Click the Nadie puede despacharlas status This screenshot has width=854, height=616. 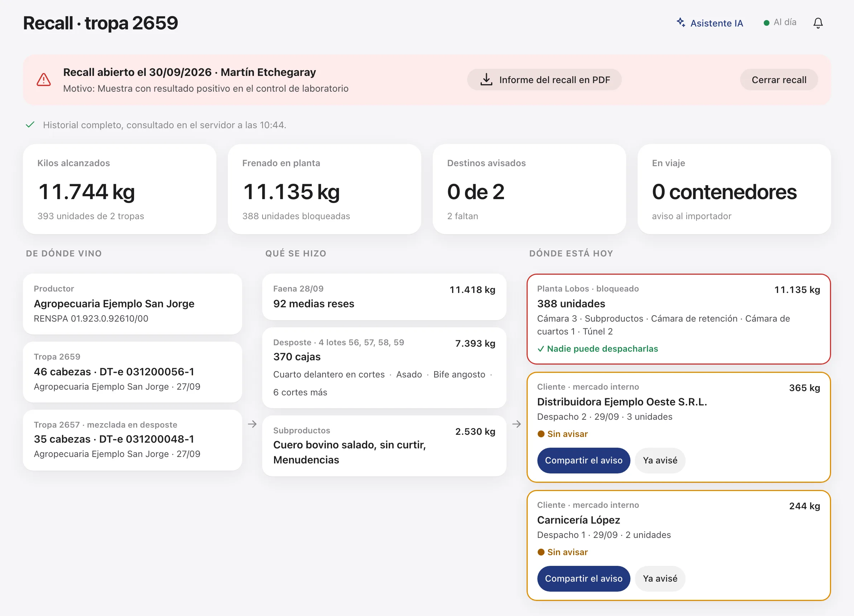click(x=598, y=349)
